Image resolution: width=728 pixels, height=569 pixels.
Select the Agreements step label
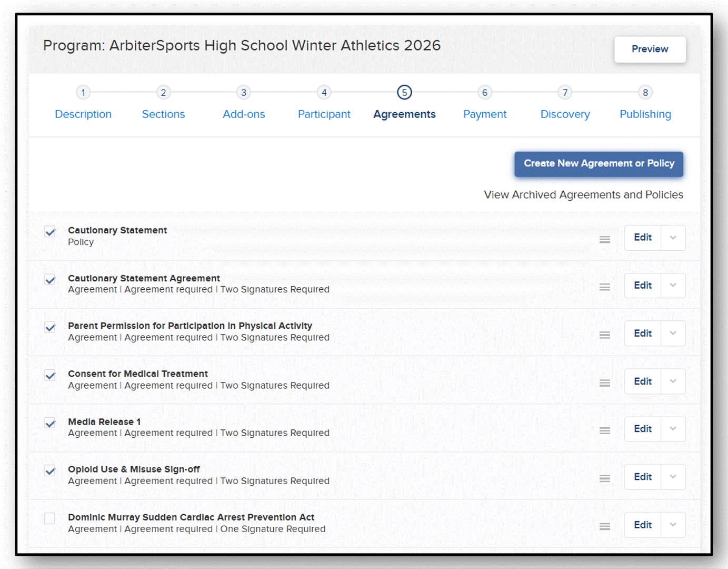(404, 114)
